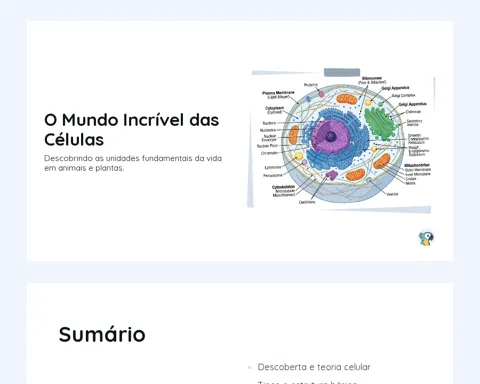Click the parrot mascot icon
Viewport: 480px width, 384px height.
(x=426, y=238)
